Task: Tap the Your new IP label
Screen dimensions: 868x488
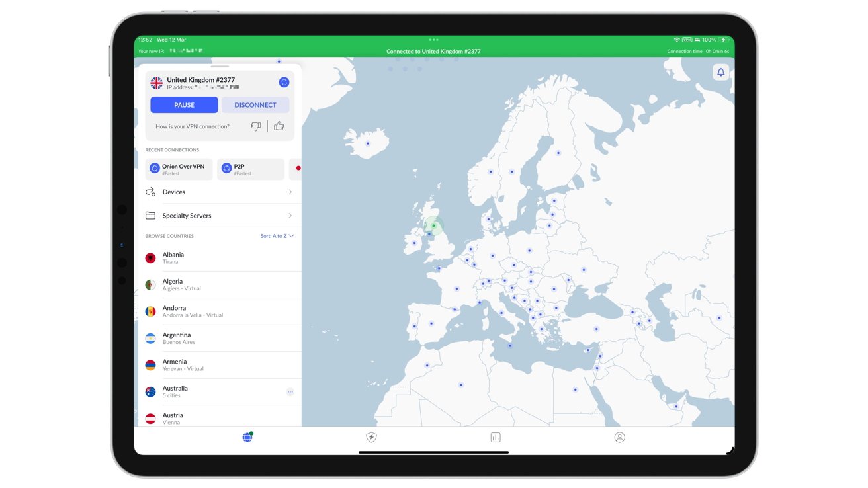Action: click(152, 51)
